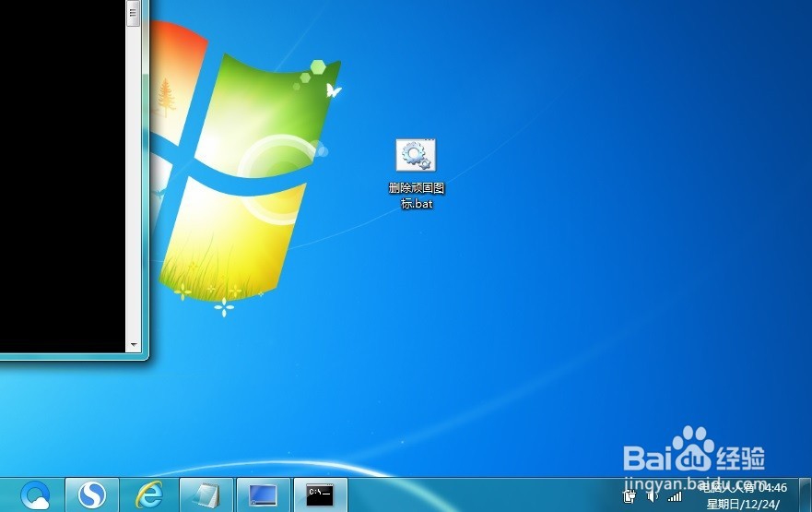Open the Sogou browser taskbar icon
This screenshot has width=812, height=512.
pos(92,494)
